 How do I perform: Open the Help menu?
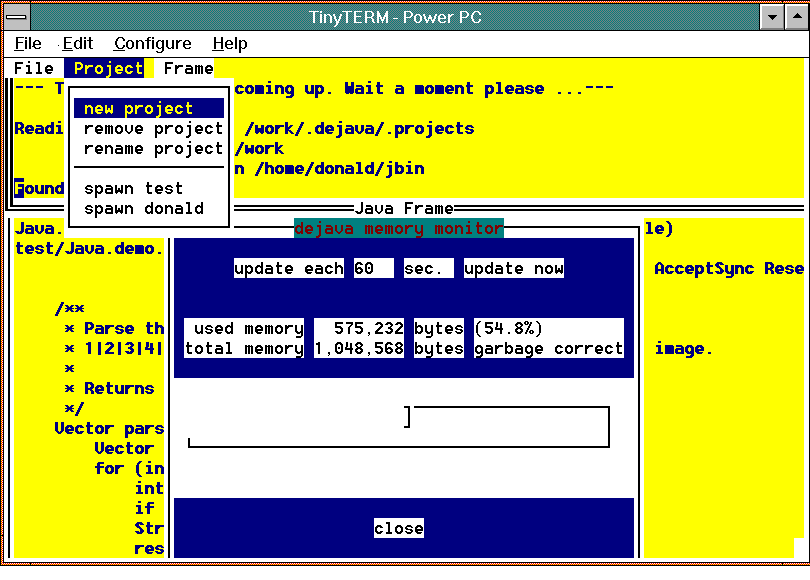pyautogui.click(x=229, y=43)
